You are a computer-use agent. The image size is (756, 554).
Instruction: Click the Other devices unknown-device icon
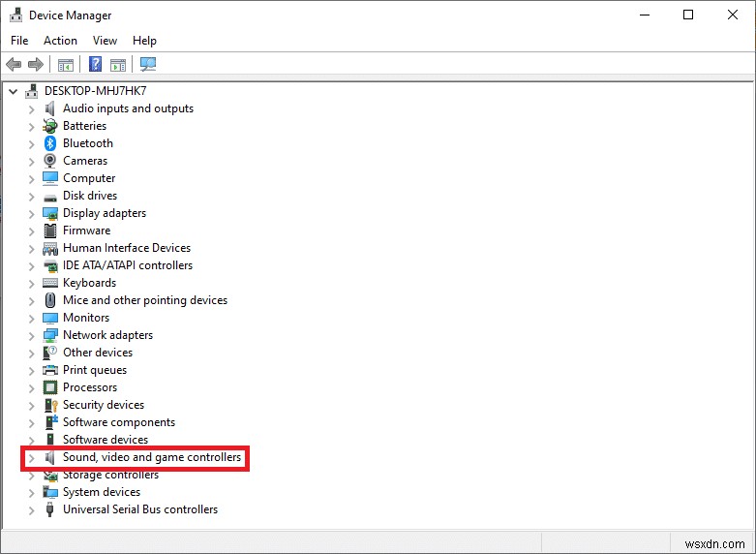click(x=50, y=353)
